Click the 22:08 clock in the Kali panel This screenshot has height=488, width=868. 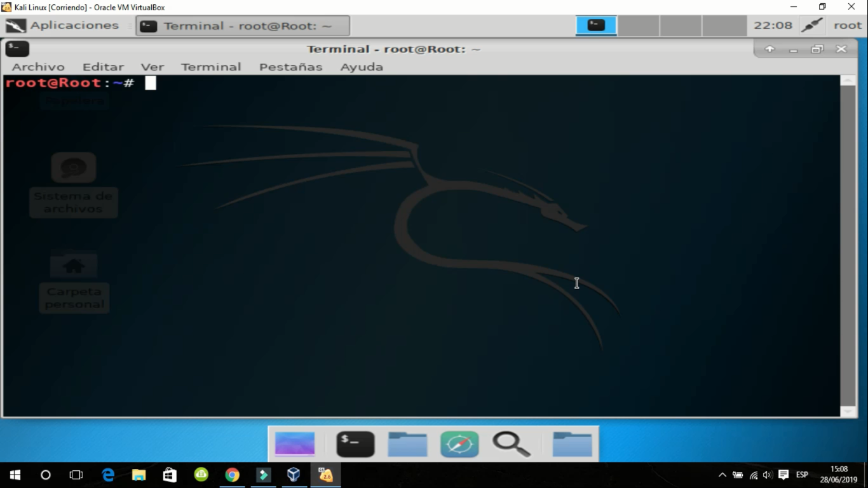pyautogui.click(x=773, y=25)
